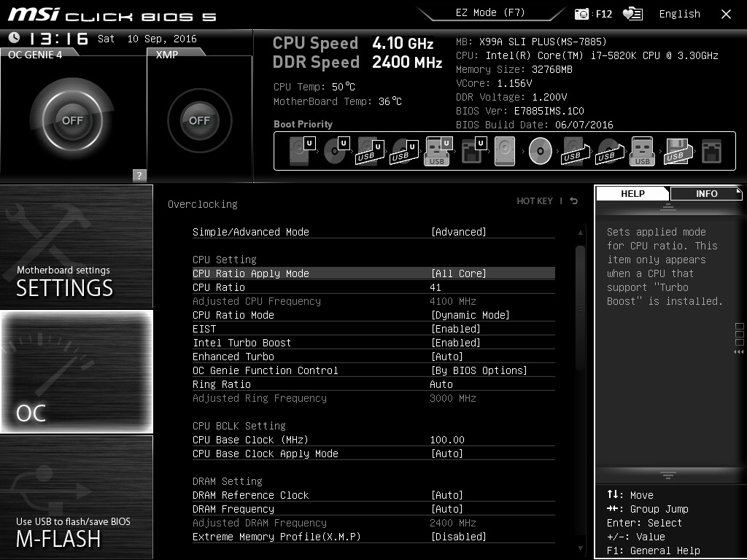Click the help panel top resize handle
747x560 pixels.
[668, 206]
